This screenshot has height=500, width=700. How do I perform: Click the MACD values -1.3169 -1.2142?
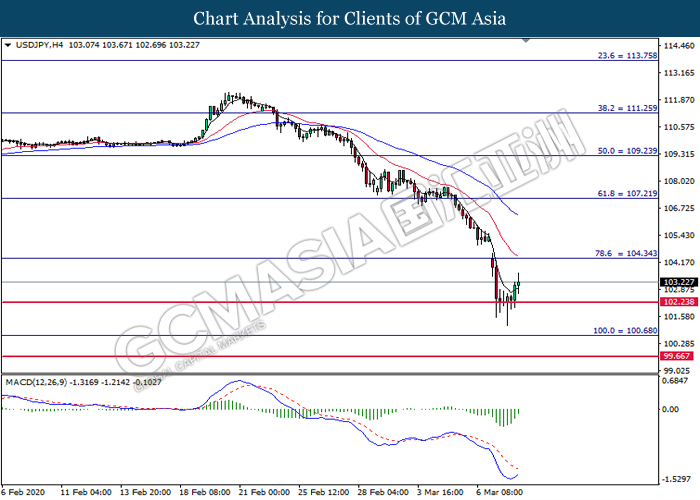pyautogui.click(x=100, y=382)
